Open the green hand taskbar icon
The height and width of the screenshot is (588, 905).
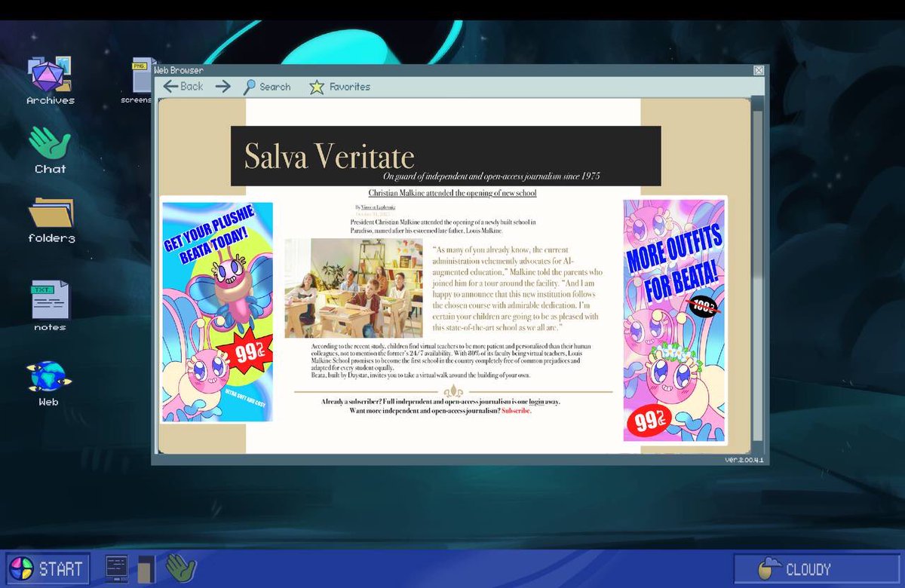pos(181,567)
